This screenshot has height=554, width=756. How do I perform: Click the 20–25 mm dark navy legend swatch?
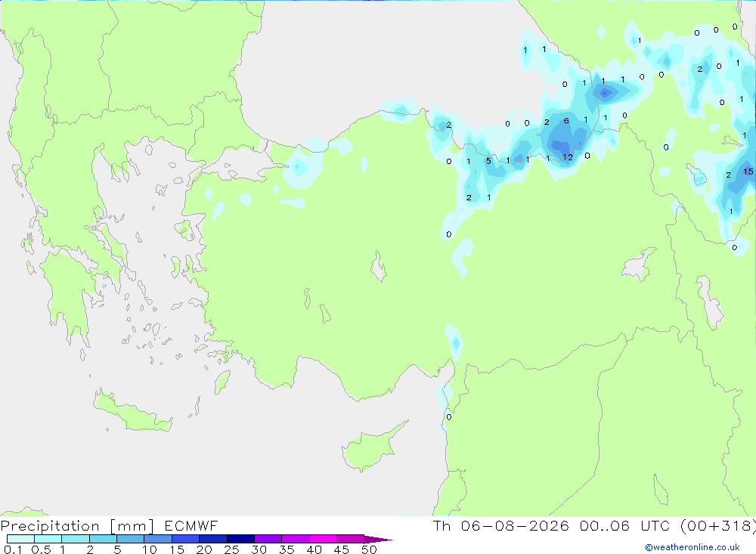coord(213,539)
